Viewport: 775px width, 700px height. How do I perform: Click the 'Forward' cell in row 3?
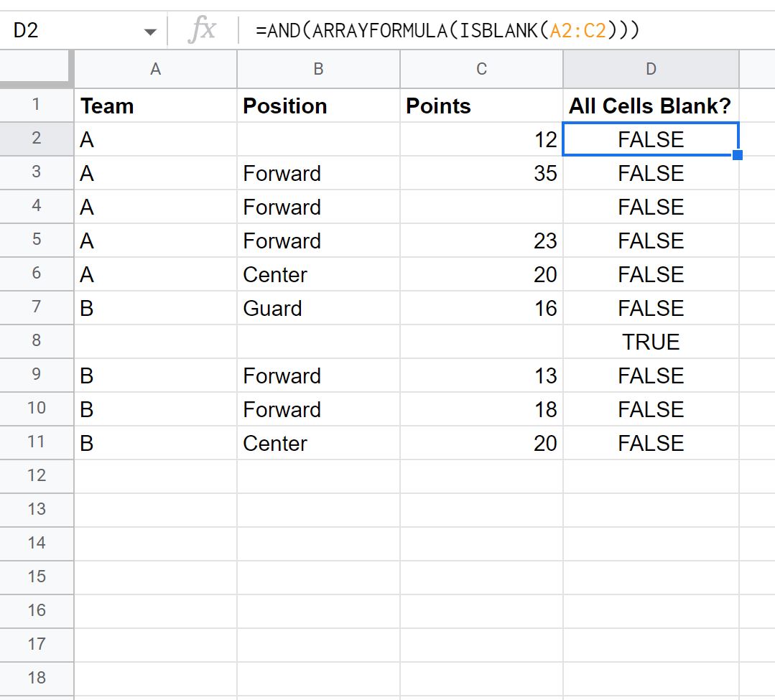(x=318, y=174)
